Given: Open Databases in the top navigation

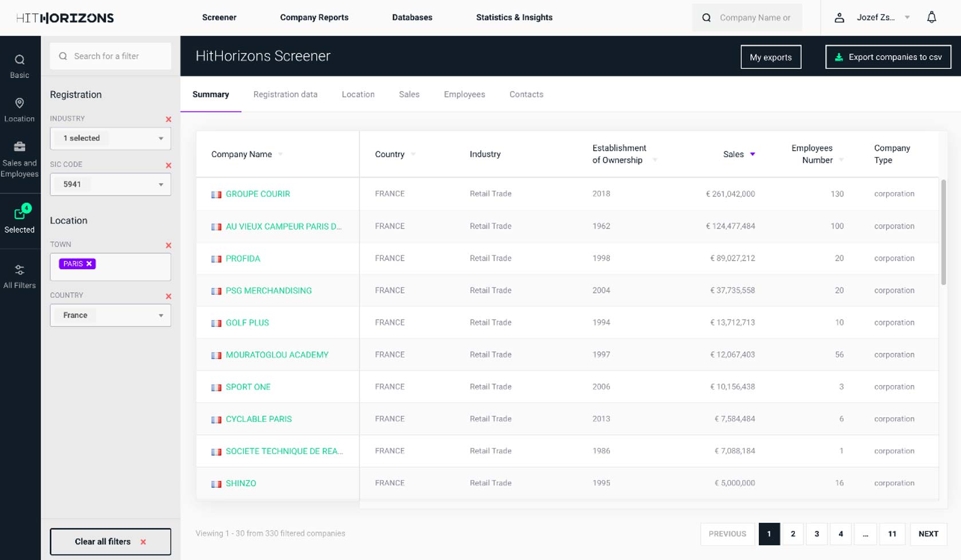Looking at the screenshot, I should pyautogui.click(x=412, y=18).
